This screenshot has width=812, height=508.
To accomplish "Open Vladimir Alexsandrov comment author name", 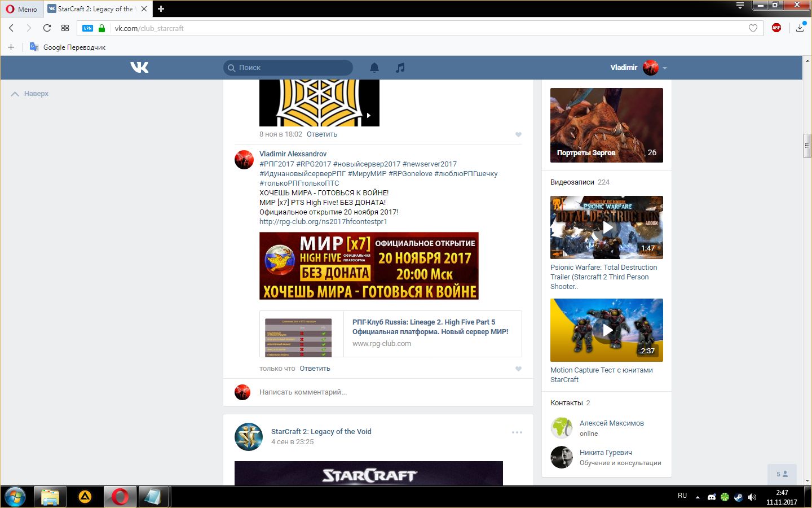I will (x=293, y=154).
